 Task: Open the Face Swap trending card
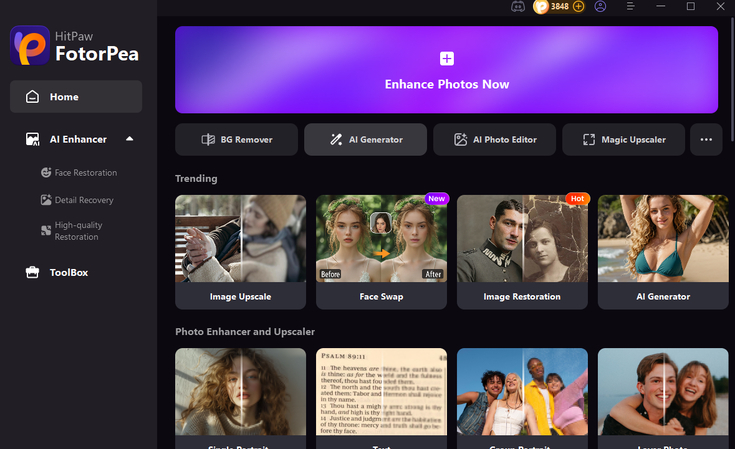[382, 252]
